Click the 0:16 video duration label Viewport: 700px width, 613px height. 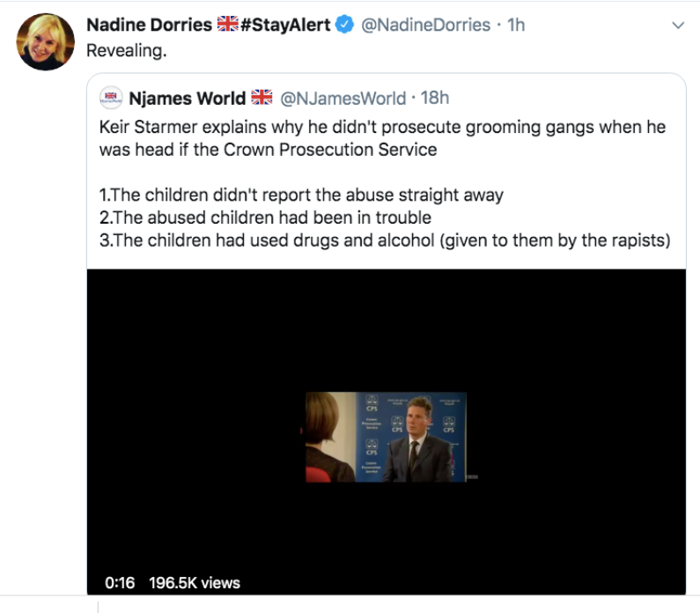[x=120, y=583]
